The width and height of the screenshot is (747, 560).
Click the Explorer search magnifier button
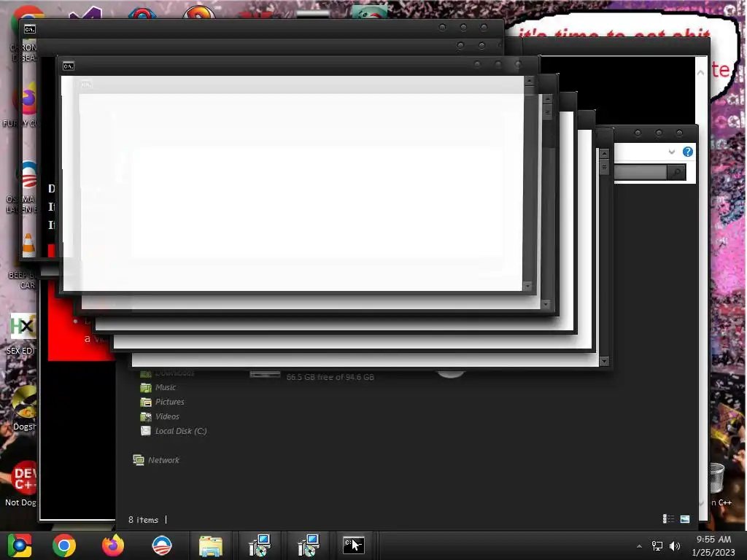[x=676, y=172]
